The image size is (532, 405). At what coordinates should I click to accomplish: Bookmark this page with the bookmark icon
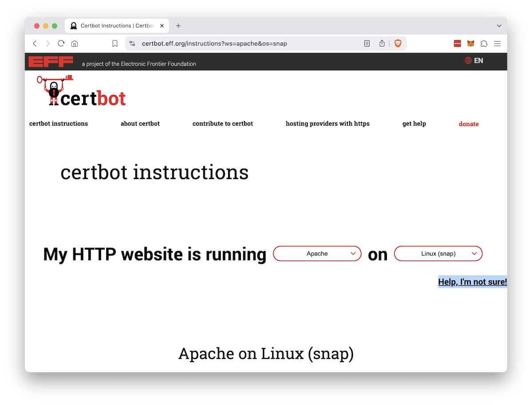point(115,43)
